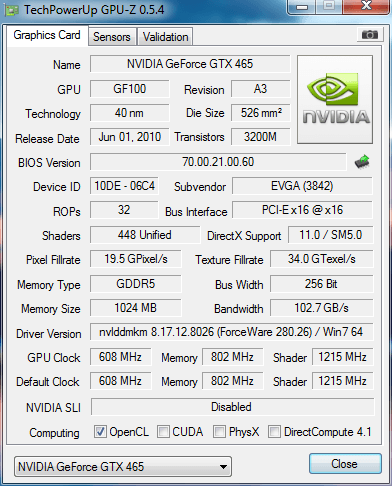The width and height of the screenshot is (392, 486).
Task: Click the Driver Version field
Action: pos(231,332)
